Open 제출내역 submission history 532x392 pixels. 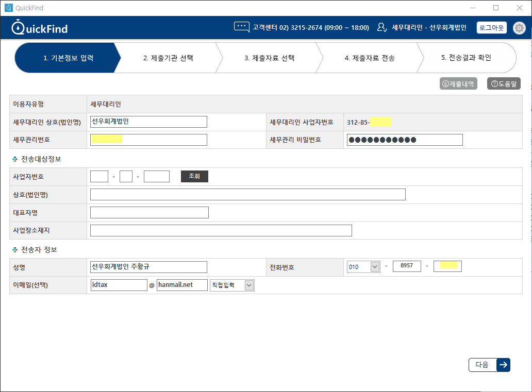point(458,83)
